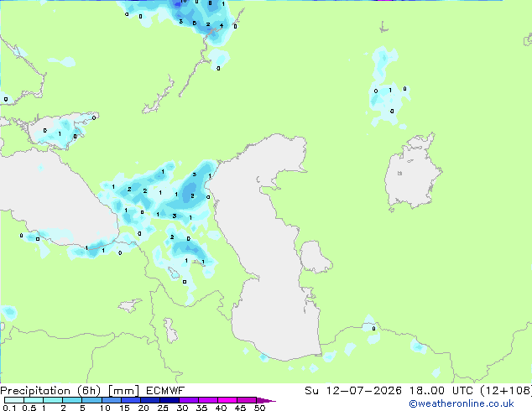The width and height of the screenshot is (532, 411).
Task: Click the '30' legend scale label
Action: (x=182, y=408)
